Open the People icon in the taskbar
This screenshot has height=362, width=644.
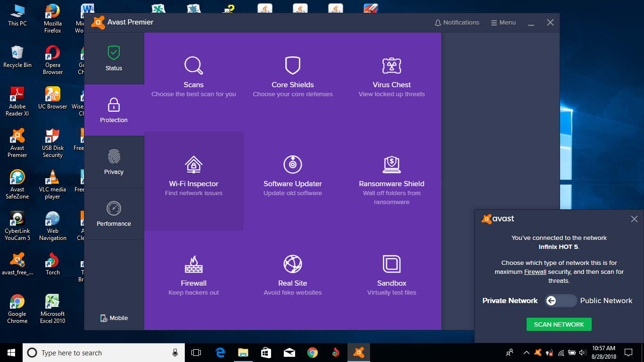pos(510,353)
